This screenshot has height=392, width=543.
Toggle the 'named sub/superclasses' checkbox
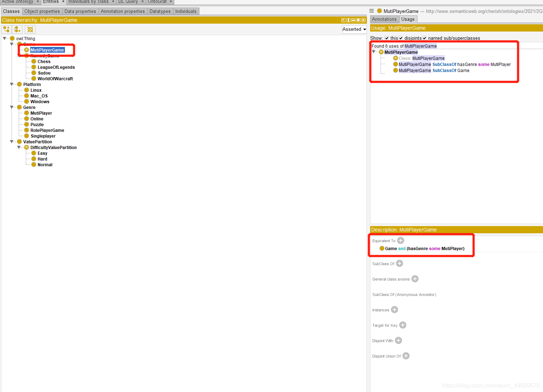[x=424, y=38]
